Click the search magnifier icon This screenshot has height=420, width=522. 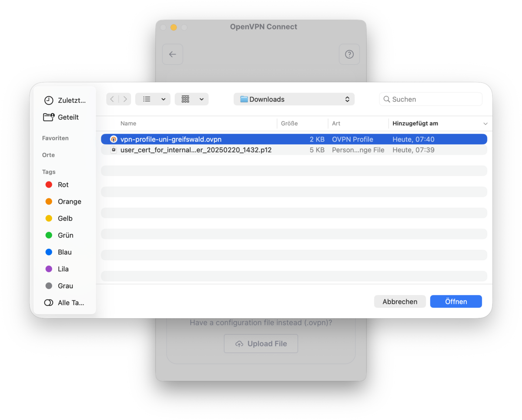tap(386, 99)
